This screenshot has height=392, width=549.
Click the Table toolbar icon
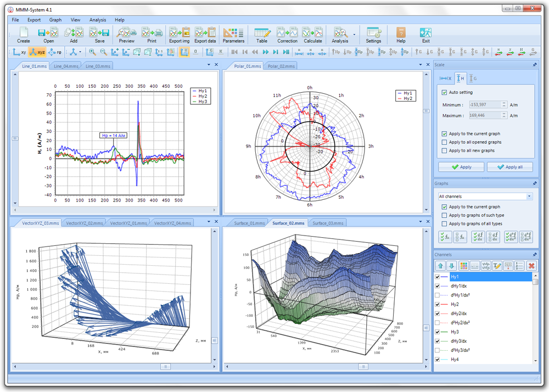(262, 34)
